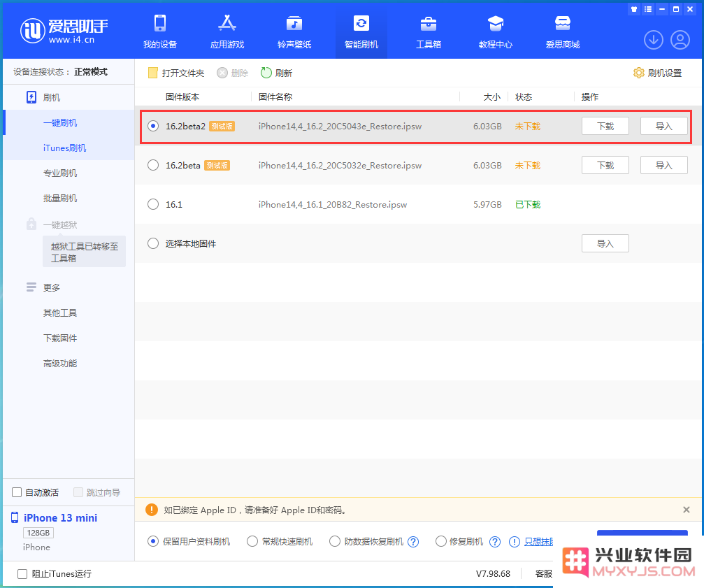
Task: Click the 爱思助手 logo
Action: (x=64, y=31)
